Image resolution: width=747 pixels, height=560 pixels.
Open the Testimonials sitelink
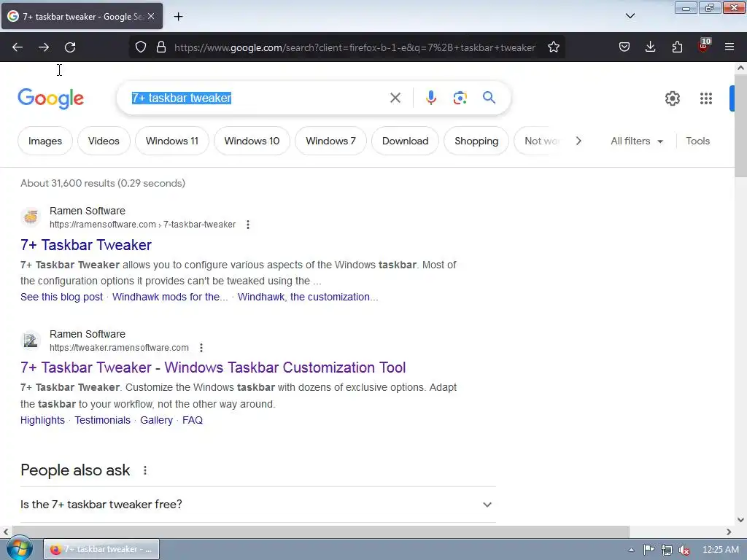pos(102,421)
